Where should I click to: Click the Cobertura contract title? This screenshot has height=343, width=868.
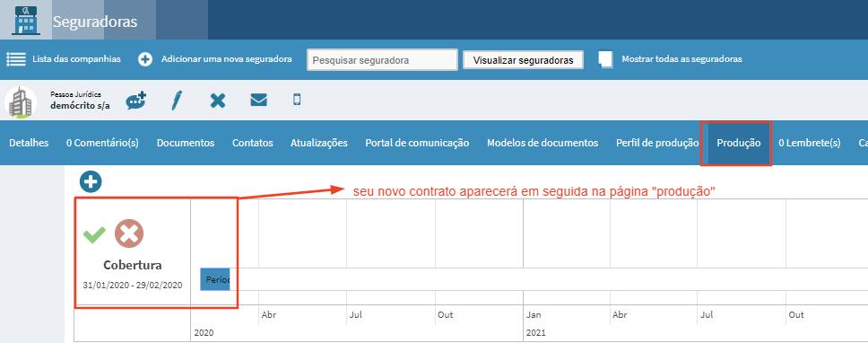[x=133, y=265]
